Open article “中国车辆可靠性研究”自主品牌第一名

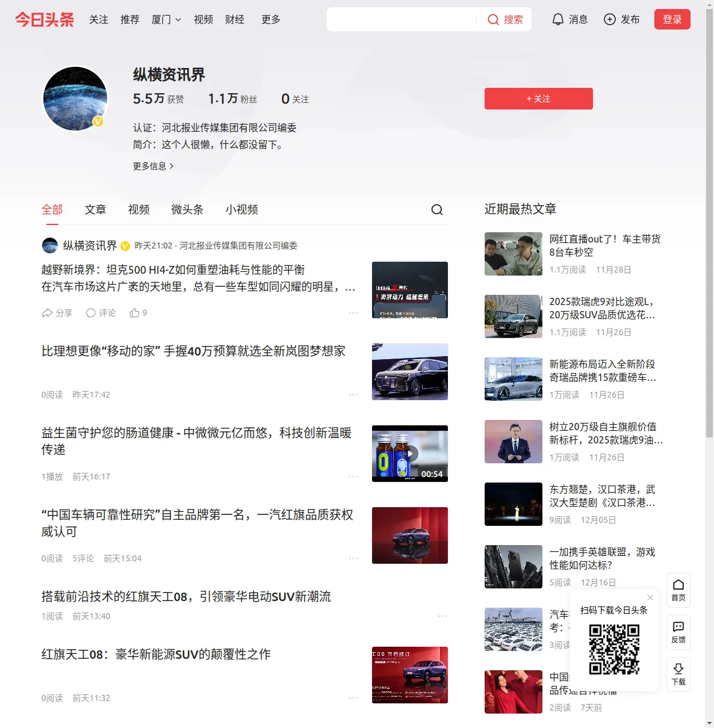pyautogui.click(x=197, y=523)
